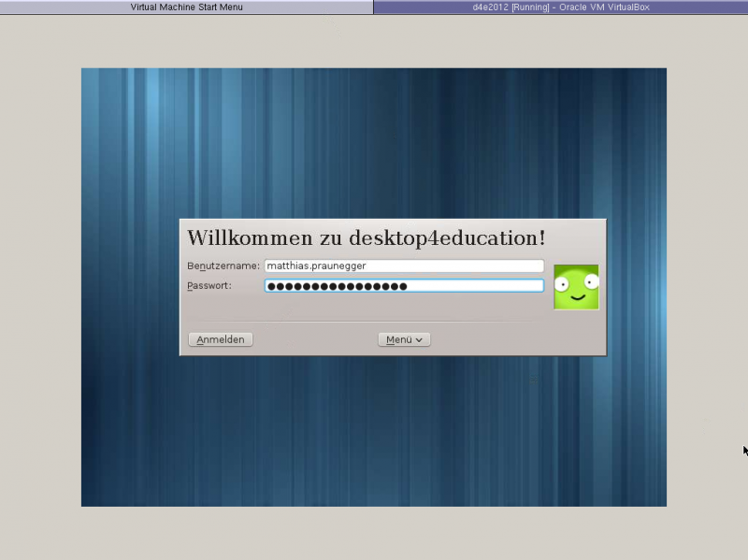Image resolution: width=748 pixels, height=560 pixels.
Task: Click the Passwort label
Action: pos(209,286)
